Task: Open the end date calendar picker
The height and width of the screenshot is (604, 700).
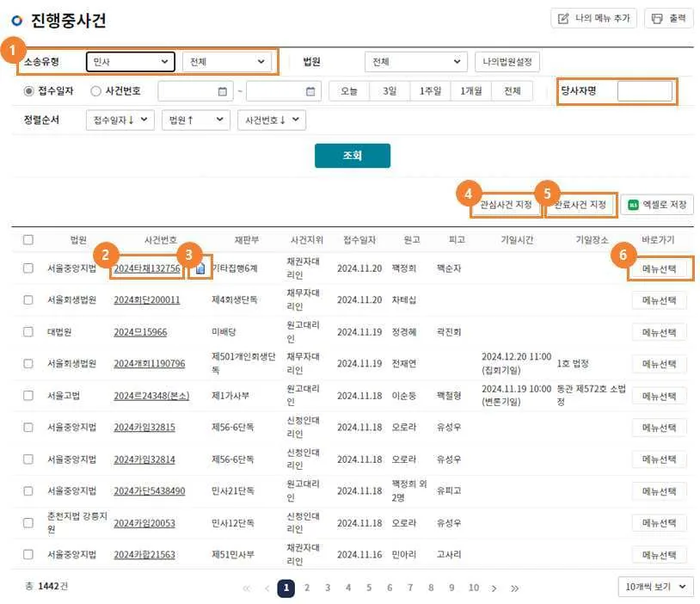Action: (310, 91)
